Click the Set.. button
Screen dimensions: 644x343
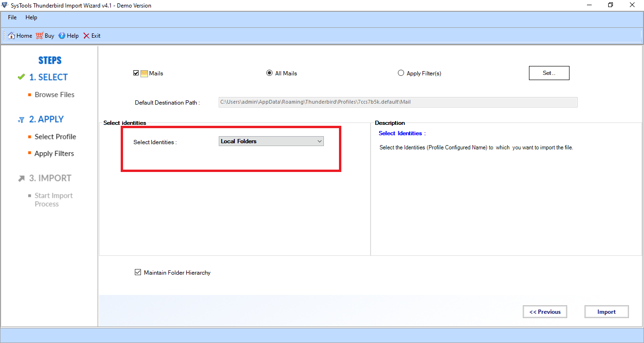pyautogui.click(x=549, y=73)
